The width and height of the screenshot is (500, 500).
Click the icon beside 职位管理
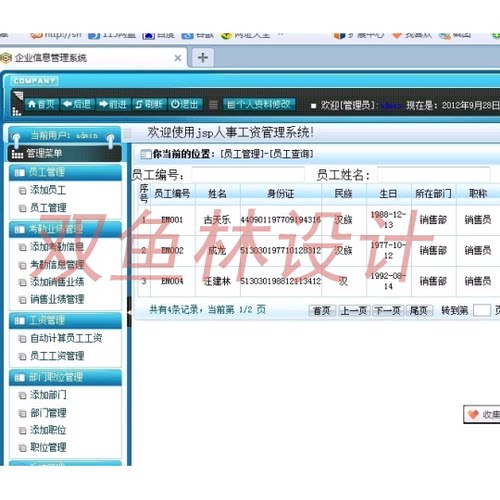pos(22,448)
